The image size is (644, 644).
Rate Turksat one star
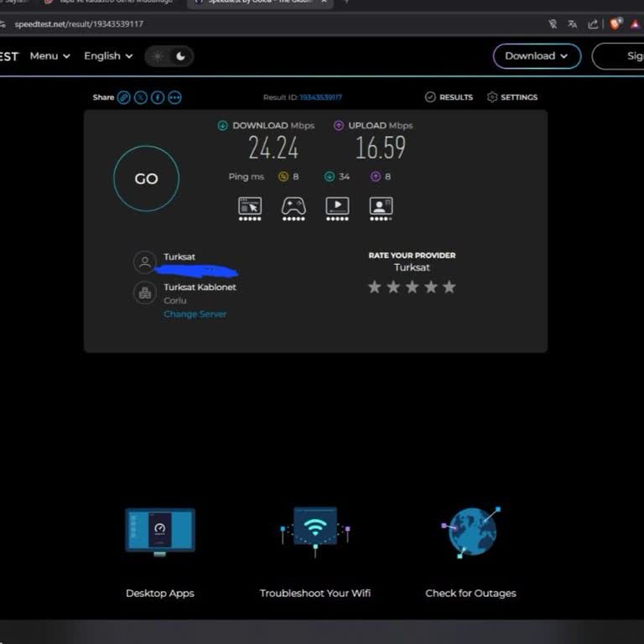[x=374, y=287]
